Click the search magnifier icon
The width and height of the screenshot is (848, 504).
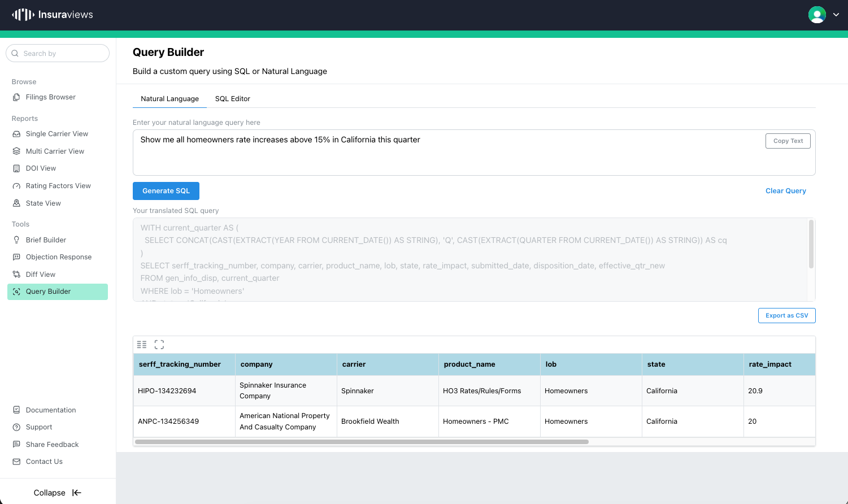(15, 53)
